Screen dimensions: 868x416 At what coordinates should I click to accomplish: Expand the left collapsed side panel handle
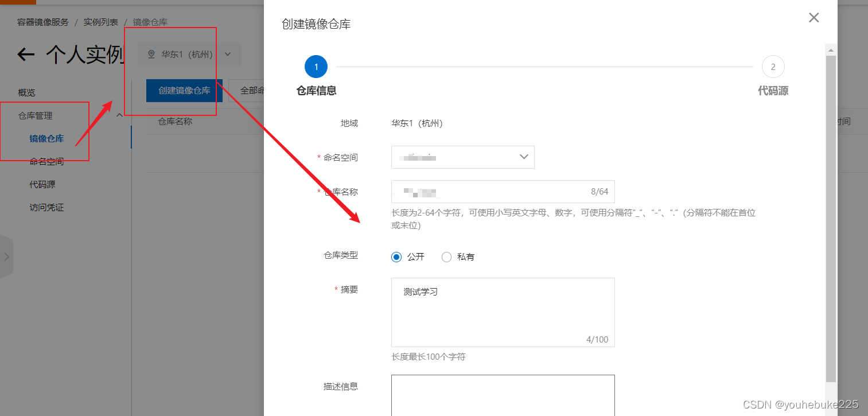6,256
